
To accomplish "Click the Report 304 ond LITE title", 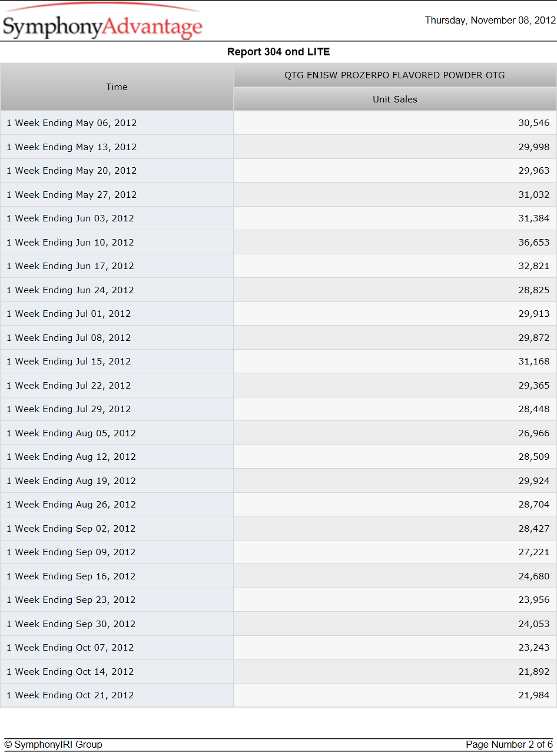I will click(x=278, y=52).
